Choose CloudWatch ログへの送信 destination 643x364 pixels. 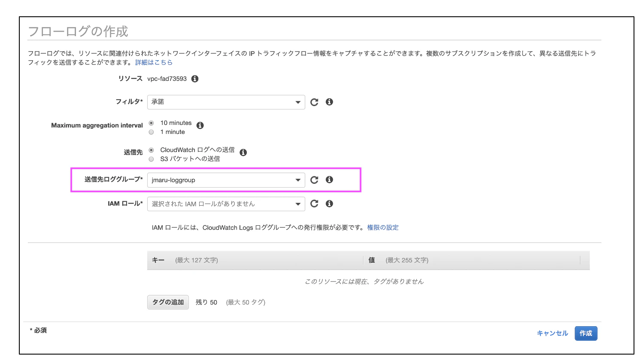point(151,150)
